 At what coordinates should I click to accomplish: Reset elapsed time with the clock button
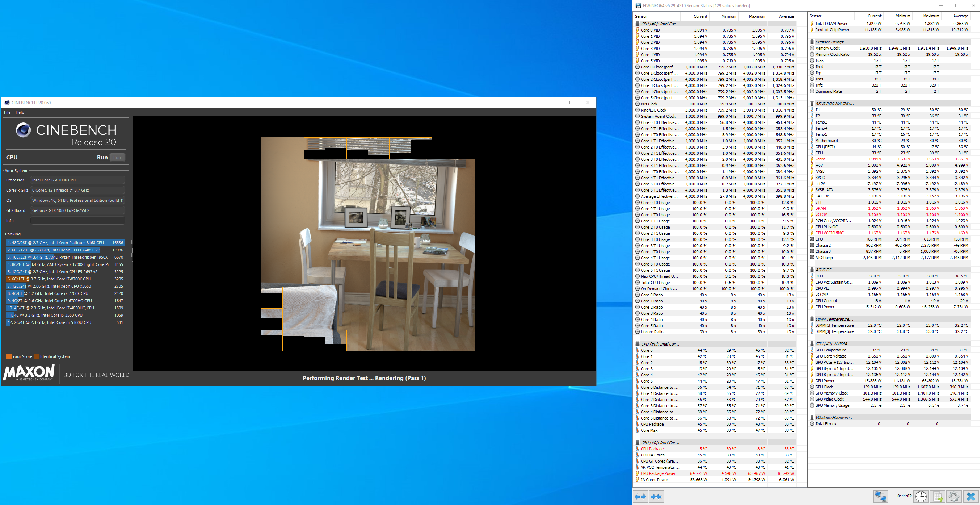[x=921, y=496]
